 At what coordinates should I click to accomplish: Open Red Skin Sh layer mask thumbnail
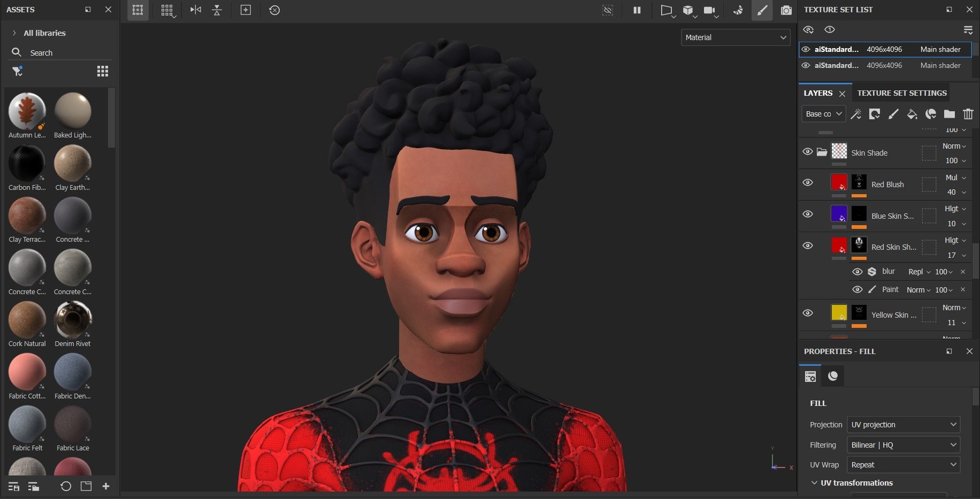point(859,245)
